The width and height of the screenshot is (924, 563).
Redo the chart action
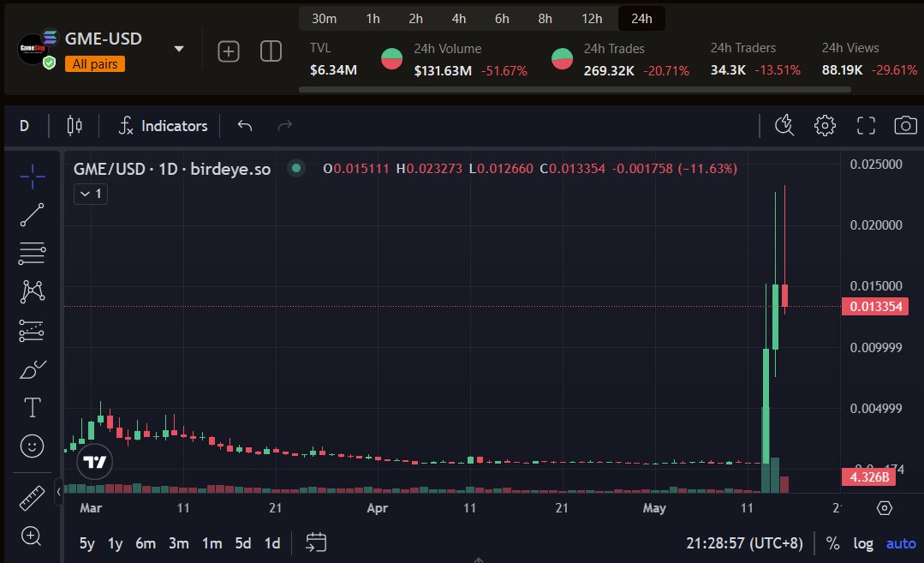pyautogui.click(x=284, y=126)
